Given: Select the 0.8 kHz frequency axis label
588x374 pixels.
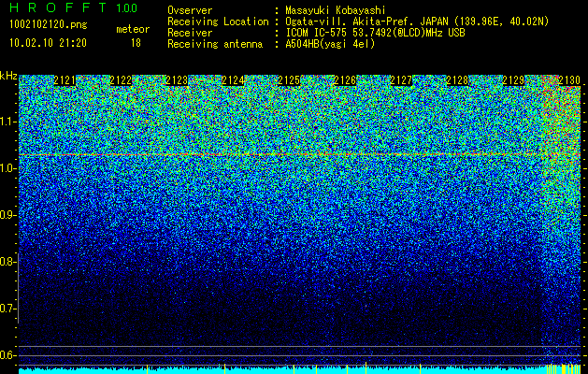Looking at the screenshot, I should coord(8,262).
